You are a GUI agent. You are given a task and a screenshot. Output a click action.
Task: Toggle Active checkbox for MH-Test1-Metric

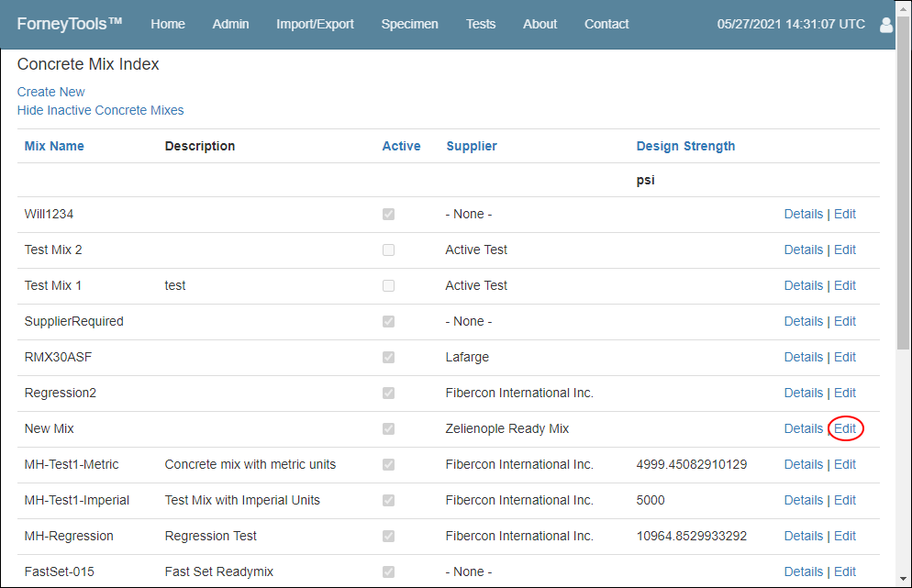tap(388, 465)
